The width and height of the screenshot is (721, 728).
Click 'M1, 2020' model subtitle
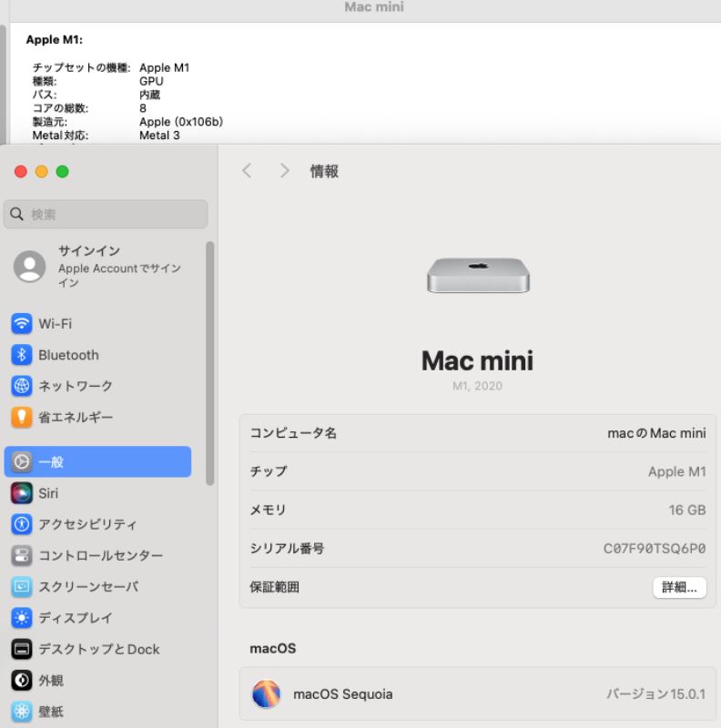(478, 386)
